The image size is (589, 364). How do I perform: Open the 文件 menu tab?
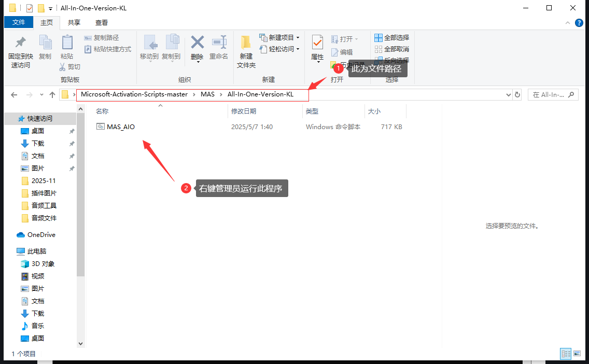point(19,22)
